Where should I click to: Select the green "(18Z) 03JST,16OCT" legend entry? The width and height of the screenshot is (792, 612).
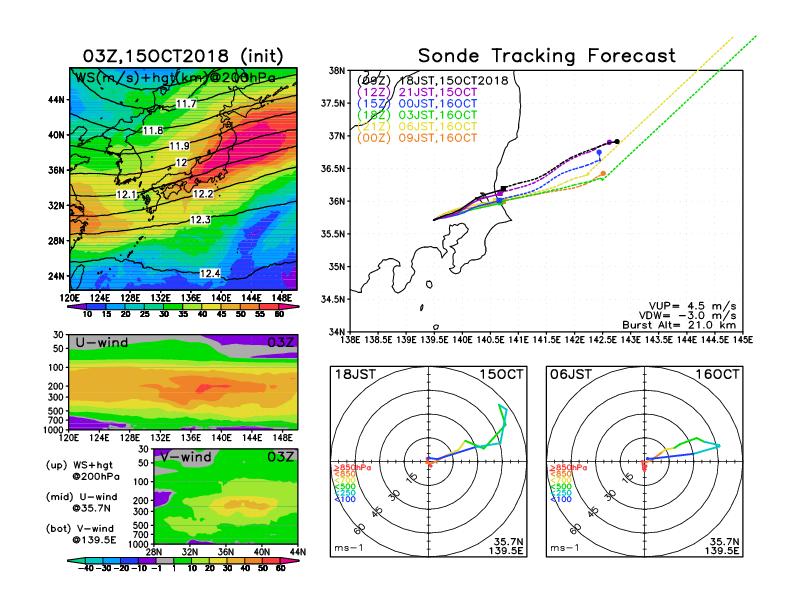click(417, 115)
